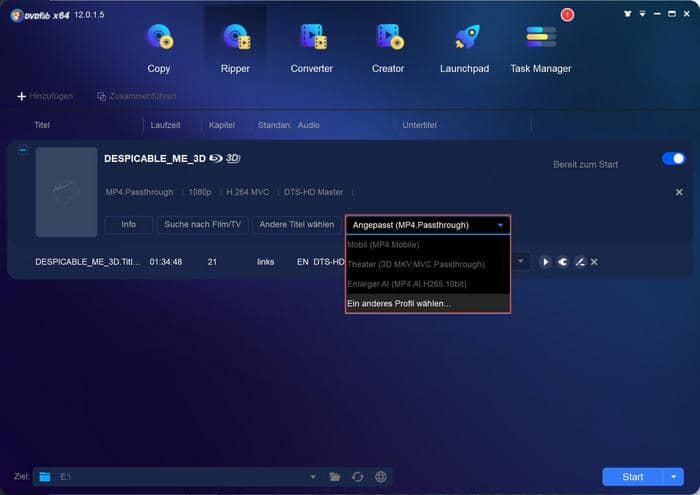The height and width of the screenshot is (495, 700).
Task: Open the skin (shirt) icon in title bar
Action: pyautogui.click(x=628, y=14)
